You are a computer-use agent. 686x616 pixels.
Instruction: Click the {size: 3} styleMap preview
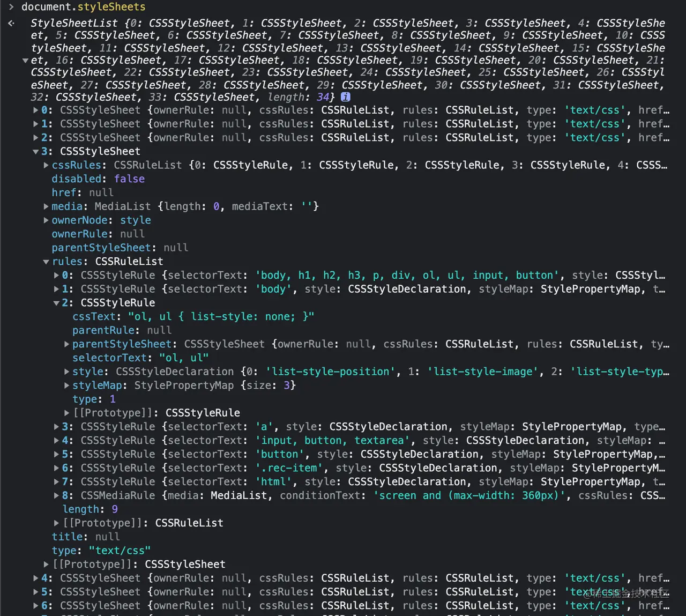tap(268, 385)
